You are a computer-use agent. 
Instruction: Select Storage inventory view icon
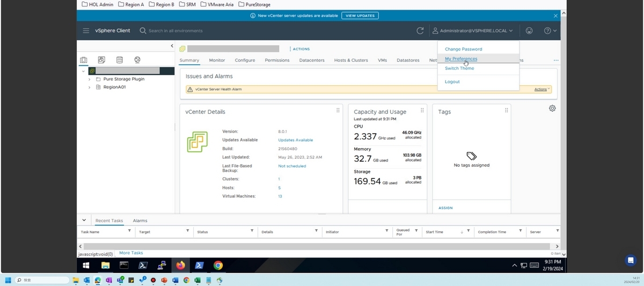(x=119, y=60)
